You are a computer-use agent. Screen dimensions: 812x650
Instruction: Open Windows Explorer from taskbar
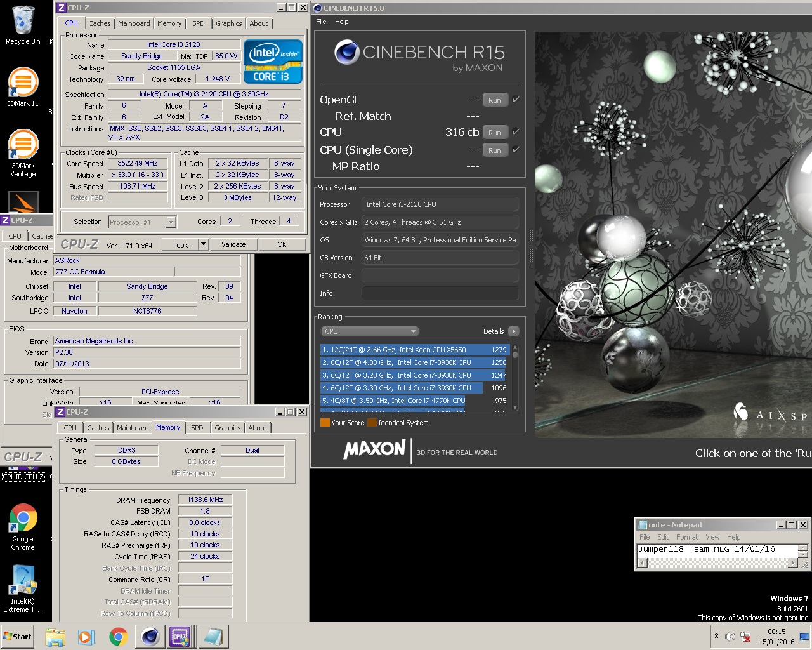[55, 637]
